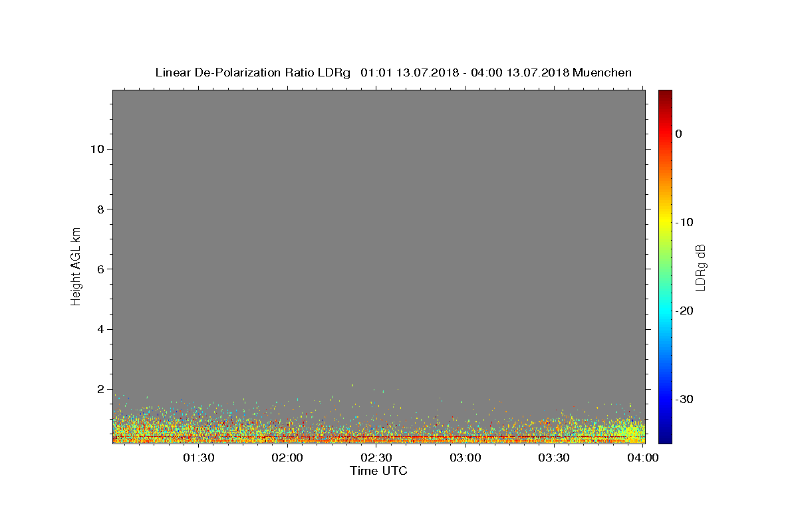Image resolution: width=798 pixels, height=532 pixels.
Task: Pick the dark blue bottom of colorbar
Action: tap(665, 439)
